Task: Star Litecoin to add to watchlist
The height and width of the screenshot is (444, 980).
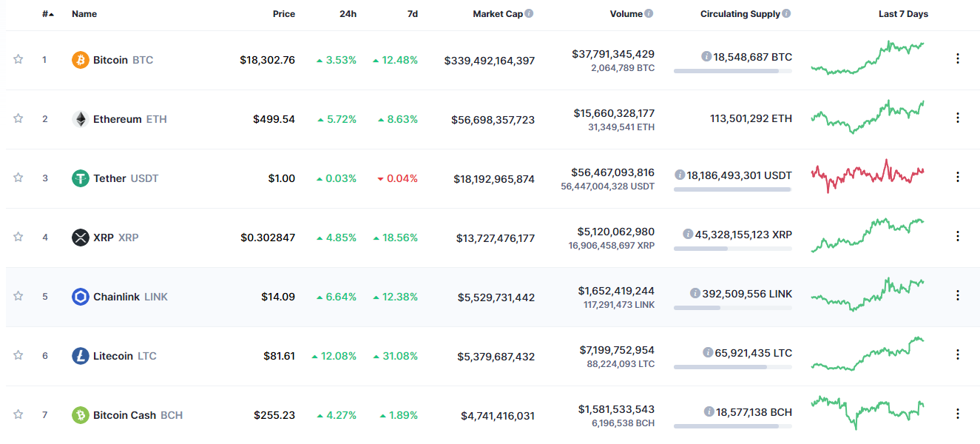Action: [x=18, y=355]
